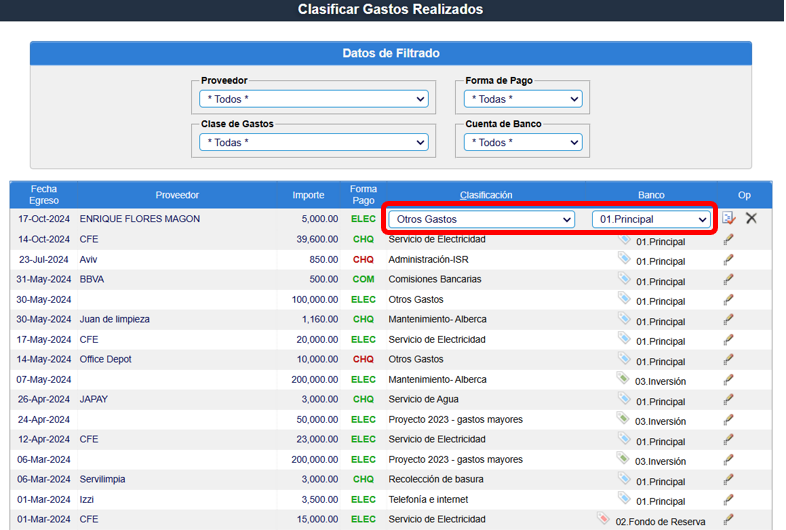Open the Clase de Gastos filter dropdown
Screen dimensions: 786x530
pos(314,142)
